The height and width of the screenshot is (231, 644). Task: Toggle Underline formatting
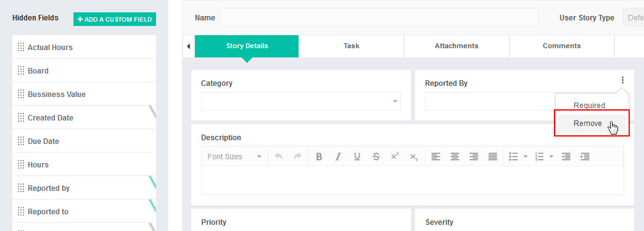click(357, 157)
